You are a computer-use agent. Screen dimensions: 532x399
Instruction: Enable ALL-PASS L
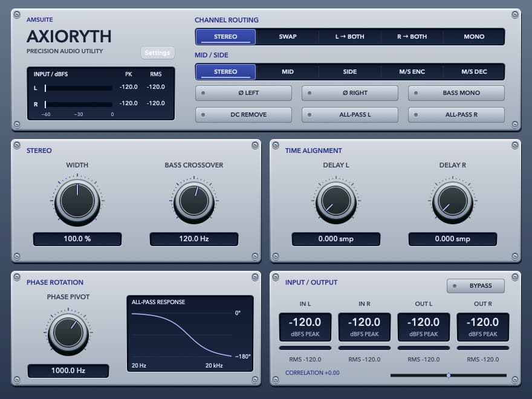[x=350, y=115]
